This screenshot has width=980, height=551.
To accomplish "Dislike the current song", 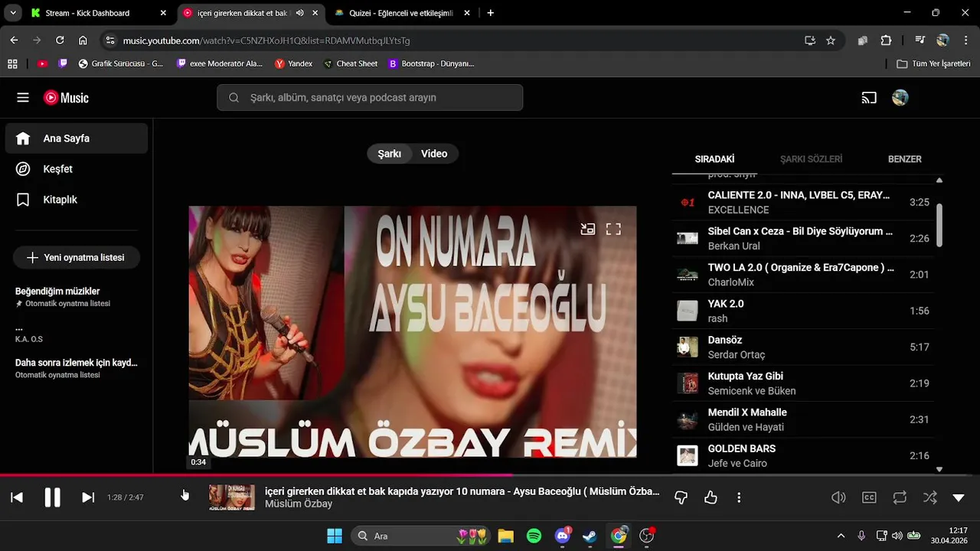I will (681, 497).
